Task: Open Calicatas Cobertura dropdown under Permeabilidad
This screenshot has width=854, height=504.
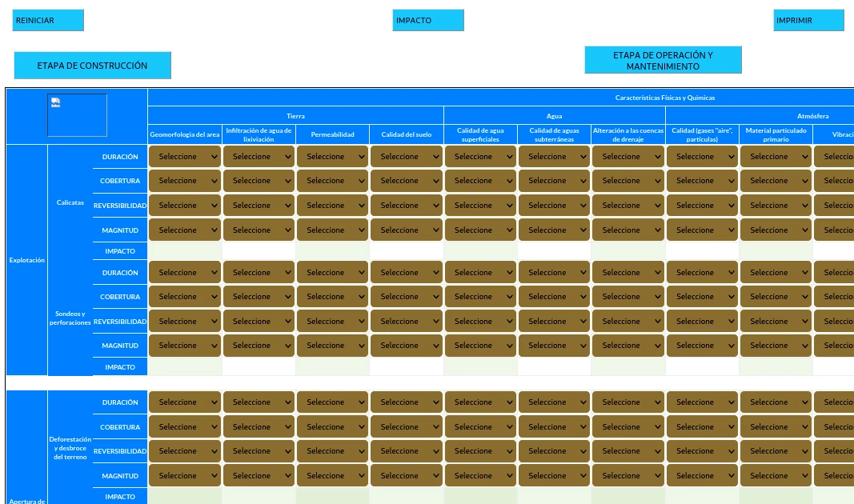Action: (x=332, y=181)
